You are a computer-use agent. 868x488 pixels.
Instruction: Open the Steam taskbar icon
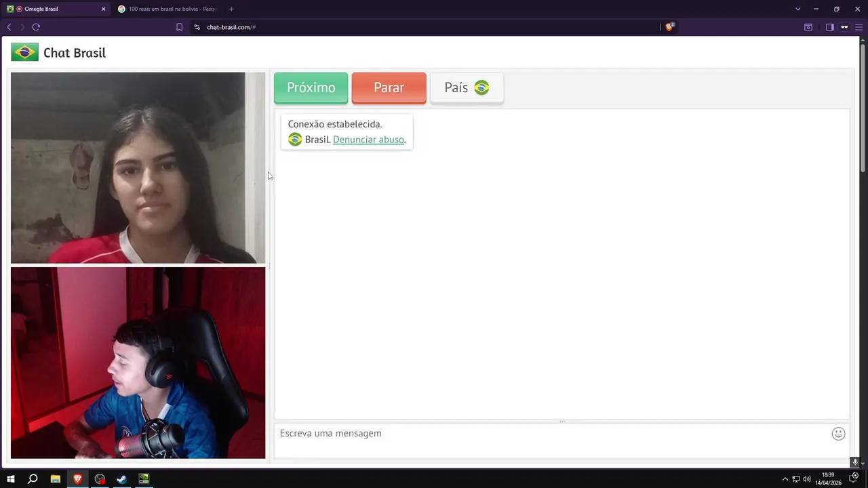pos(122,479)
